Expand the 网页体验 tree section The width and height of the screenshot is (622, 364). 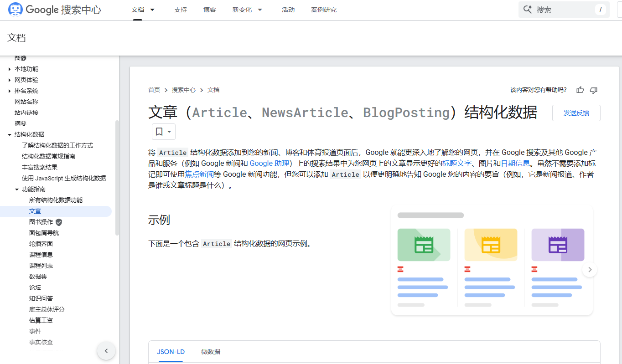click(x=10, y=80)
